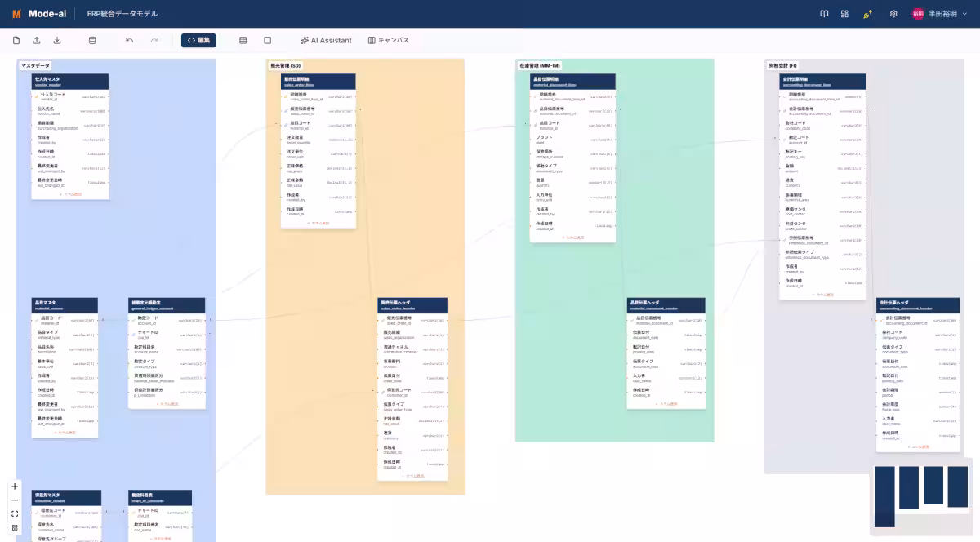Click the upload/export icon in toolbar

(37, 40)
